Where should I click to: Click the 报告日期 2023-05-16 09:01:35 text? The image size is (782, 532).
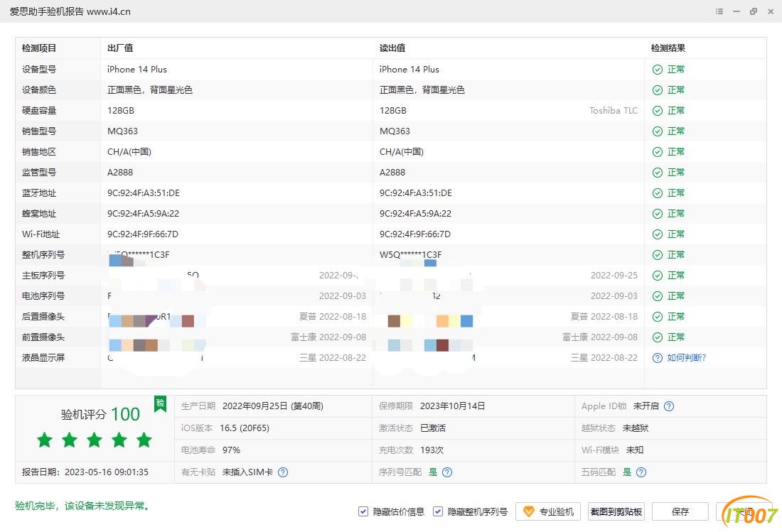pyautogui.click(x=85, y=472)
